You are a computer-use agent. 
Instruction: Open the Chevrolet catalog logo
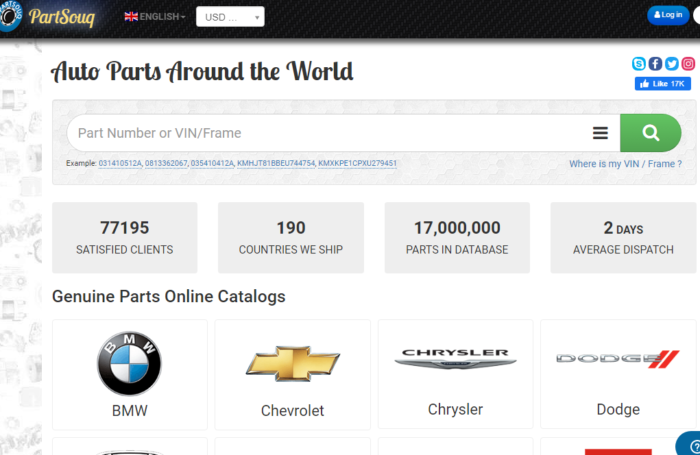292,363
